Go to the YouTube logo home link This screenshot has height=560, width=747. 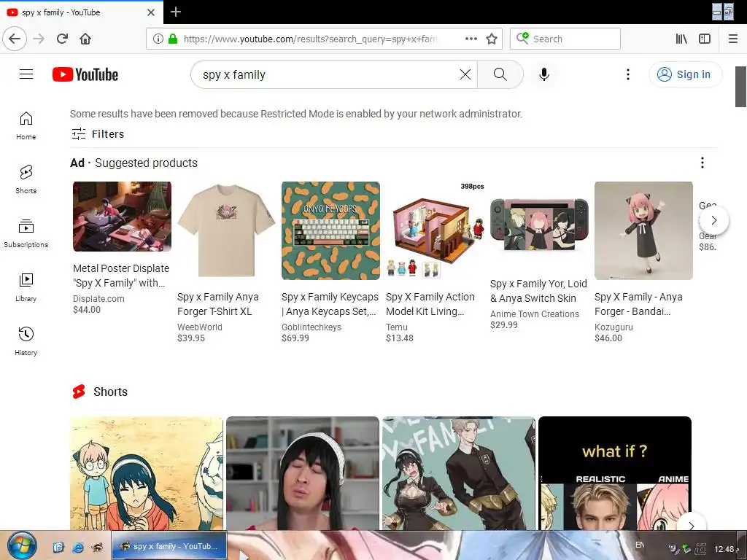point(85,74)
